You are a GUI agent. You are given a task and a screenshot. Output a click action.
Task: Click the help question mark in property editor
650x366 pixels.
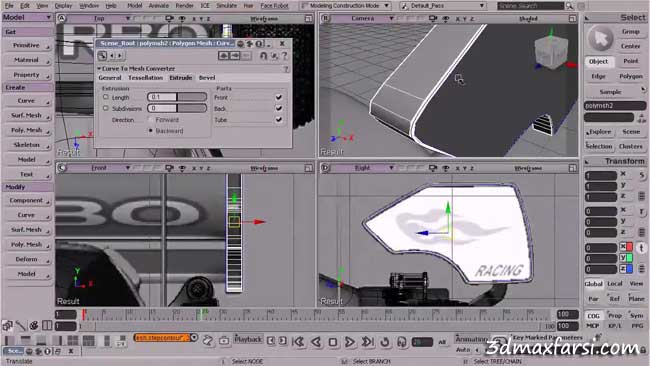pyautogui.click(x=284, y=56)
